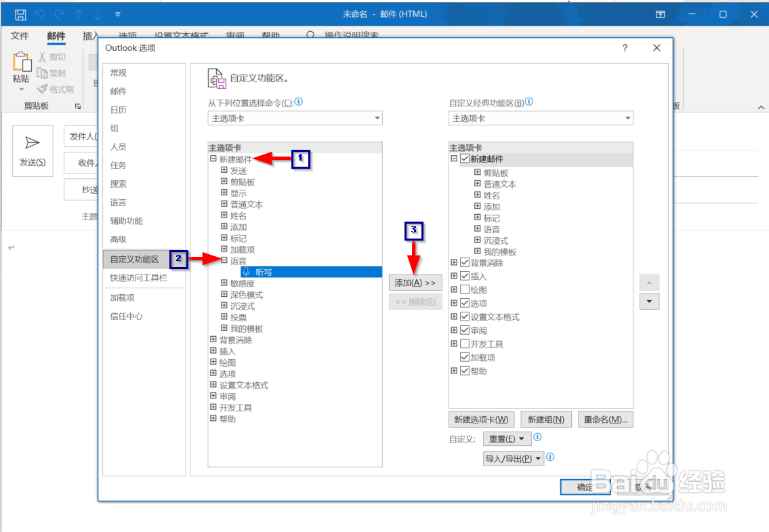Enable the 绘图 checkbox

click(x=465, y=289)
